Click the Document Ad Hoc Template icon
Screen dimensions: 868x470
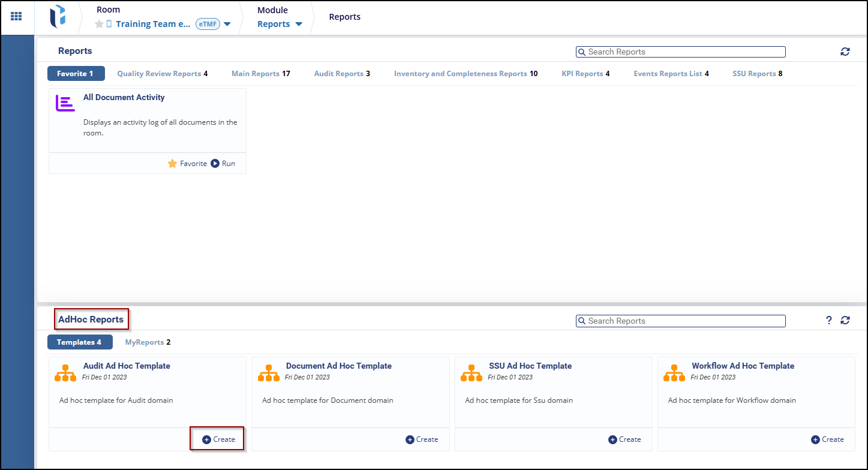(x=269, y=372)
